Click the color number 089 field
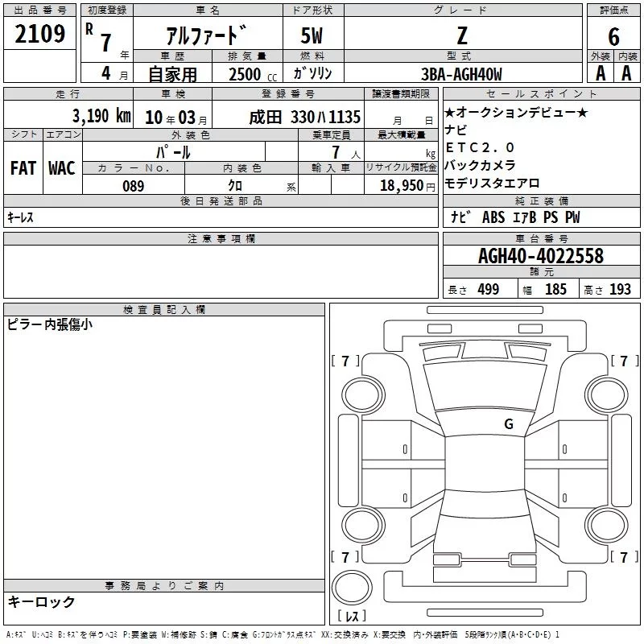 133,186
